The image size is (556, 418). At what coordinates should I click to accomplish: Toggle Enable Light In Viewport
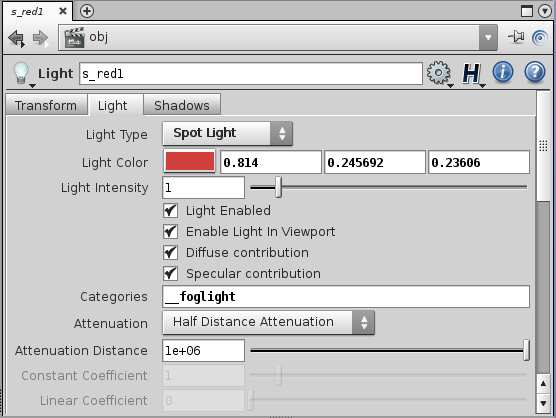click(x=171, y=232)
